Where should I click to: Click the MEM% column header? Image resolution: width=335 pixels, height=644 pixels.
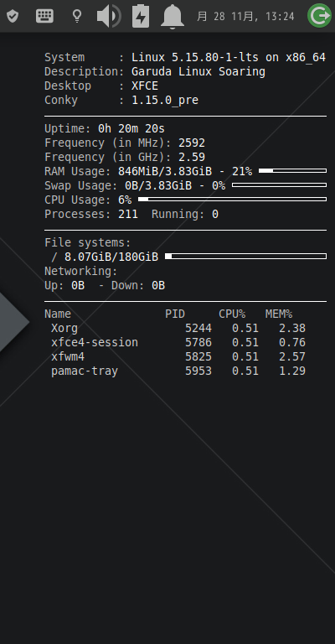(x=279, y=314)
